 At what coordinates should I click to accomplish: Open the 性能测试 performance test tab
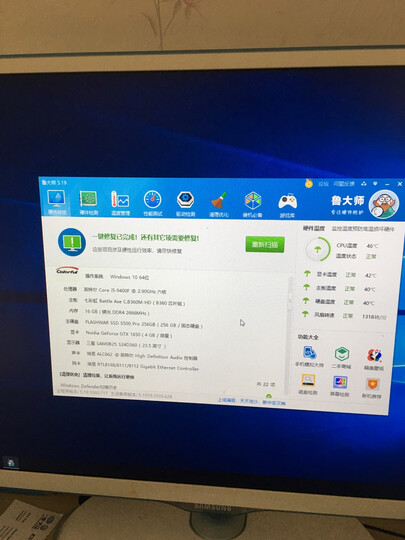[x=153, y=204]
